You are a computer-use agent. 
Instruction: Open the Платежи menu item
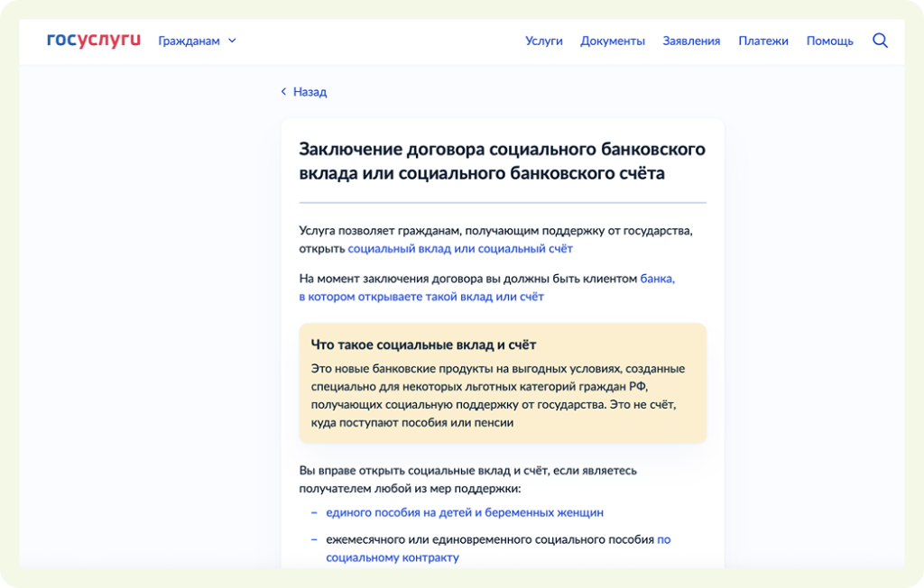[763, 41]
